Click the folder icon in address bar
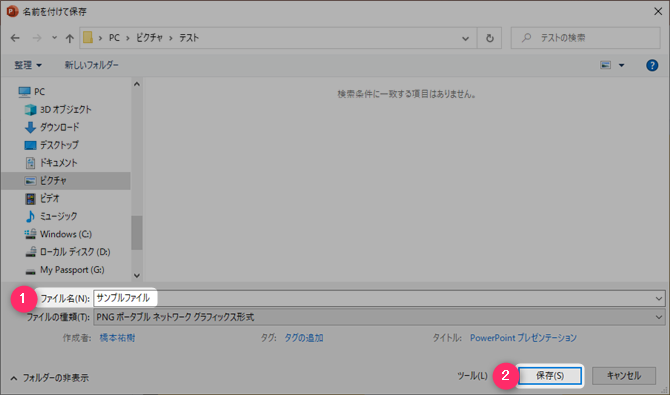The height and width of the screenshot is (395, 670). click(88, 38)
